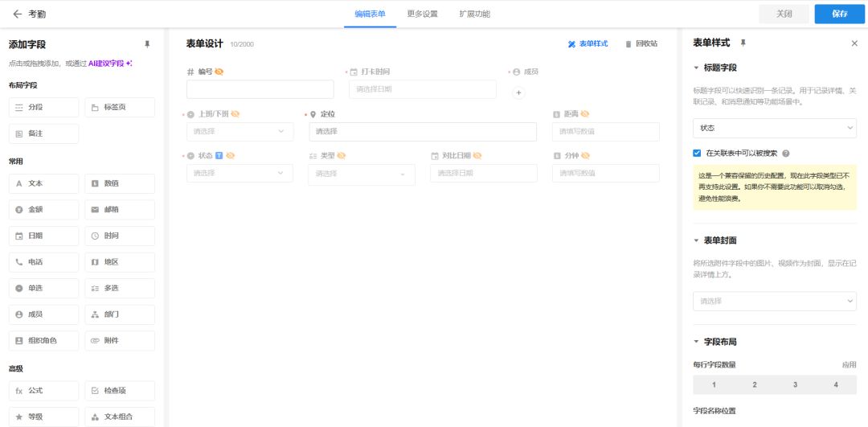Pin the 添加字段 panel
Screen dimensions: 868x427
[x=147, y=44]
